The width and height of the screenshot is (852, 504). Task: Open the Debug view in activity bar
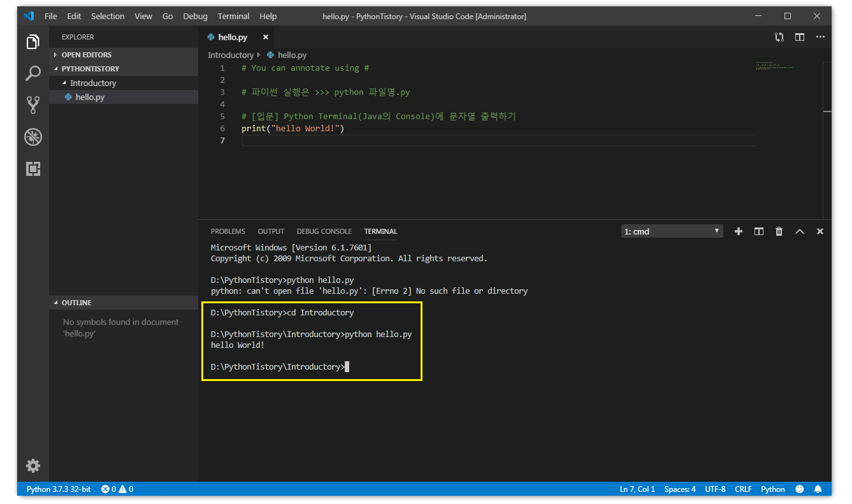(33, 136)
